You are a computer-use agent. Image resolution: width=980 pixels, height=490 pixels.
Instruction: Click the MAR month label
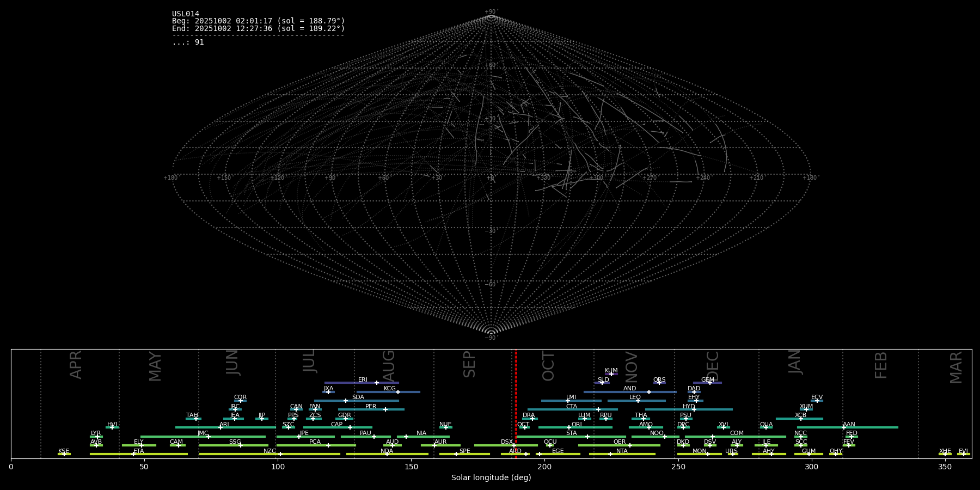click(956, 367)
